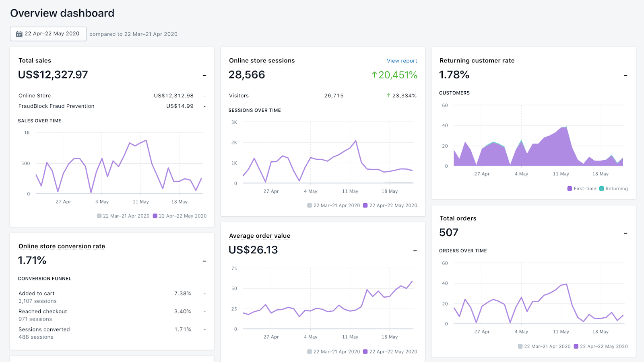Viewport: 644px width, 362px height.
Task: Click the gray 22 Mar–21 Apr swatch in Total sales legend
Action: pyautogui.click(x=99, y=216)
